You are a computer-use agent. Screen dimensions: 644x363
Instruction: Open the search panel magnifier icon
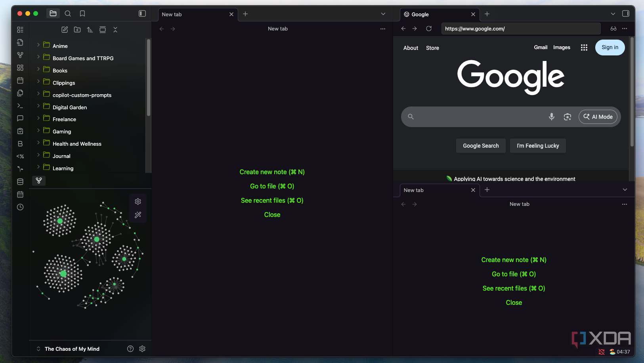pyautogui.click(x=68, y=13)
